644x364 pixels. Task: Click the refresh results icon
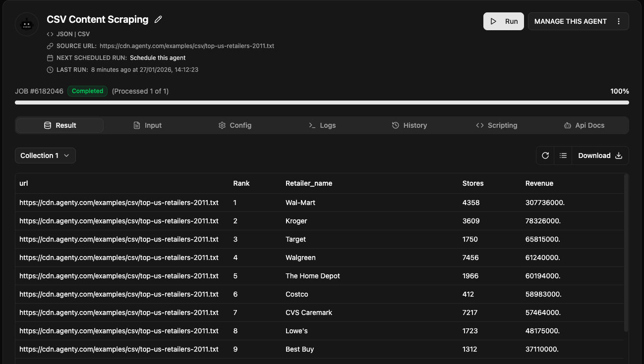coord(545,156)
